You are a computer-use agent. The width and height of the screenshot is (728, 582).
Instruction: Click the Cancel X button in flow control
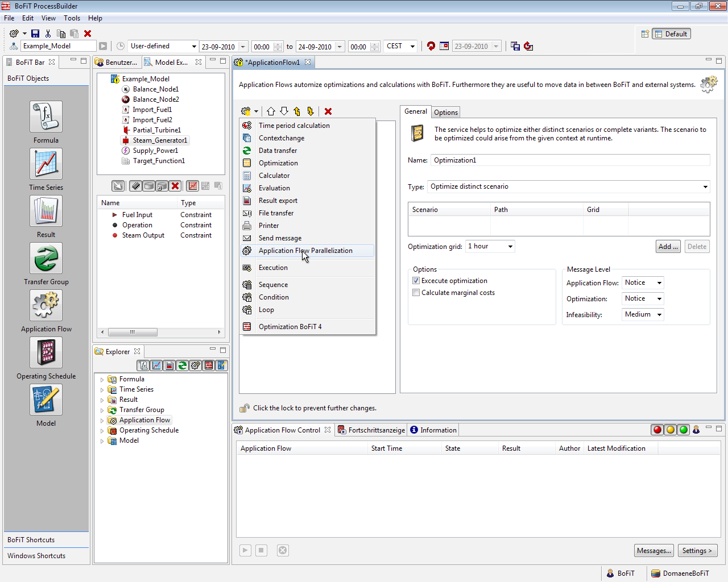(x=283, y=550)
